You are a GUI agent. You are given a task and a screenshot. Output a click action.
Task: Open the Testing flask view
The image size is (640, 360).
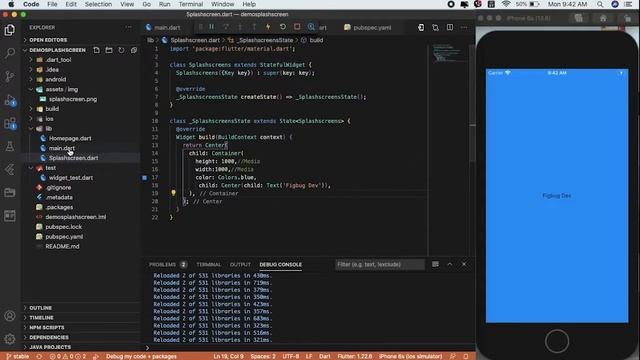click(10, 146)
